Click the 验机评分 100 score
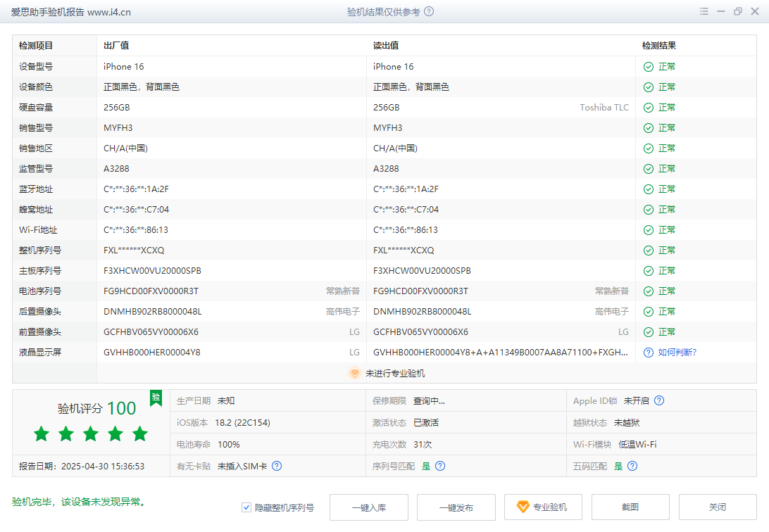769x532 pixels. (x=96, y=408)
